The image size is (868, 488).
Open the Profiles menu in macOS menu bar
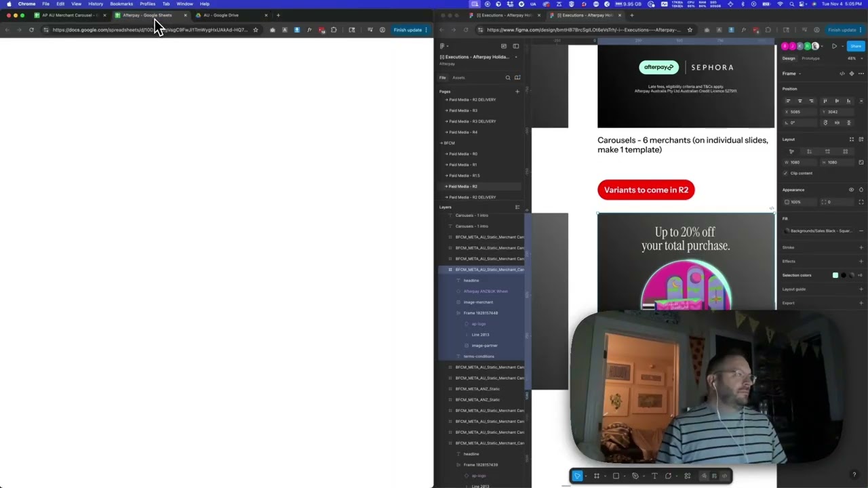(x=148, y=4)
